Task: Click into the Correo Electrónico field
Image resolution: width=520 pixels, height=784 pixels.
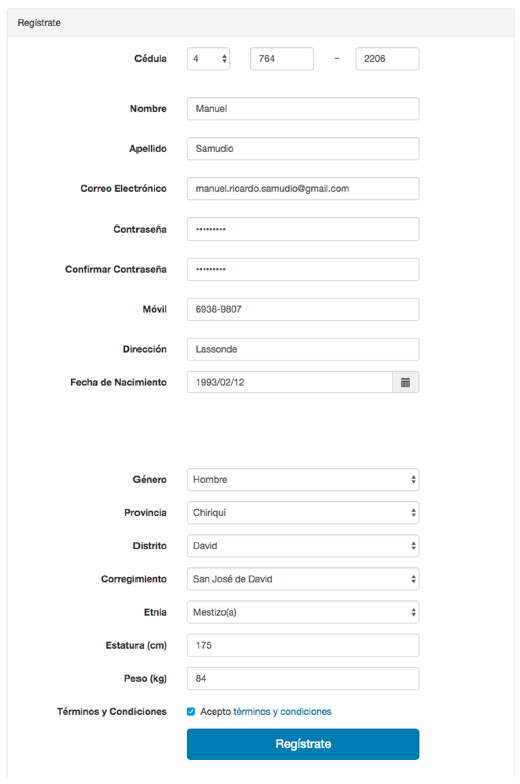Action: 303,188
